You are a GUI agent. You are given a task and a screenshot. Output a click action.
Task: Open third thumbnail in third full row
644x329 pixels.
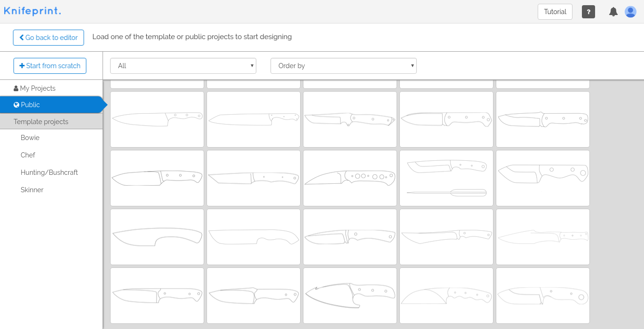(x=350, y=237)
